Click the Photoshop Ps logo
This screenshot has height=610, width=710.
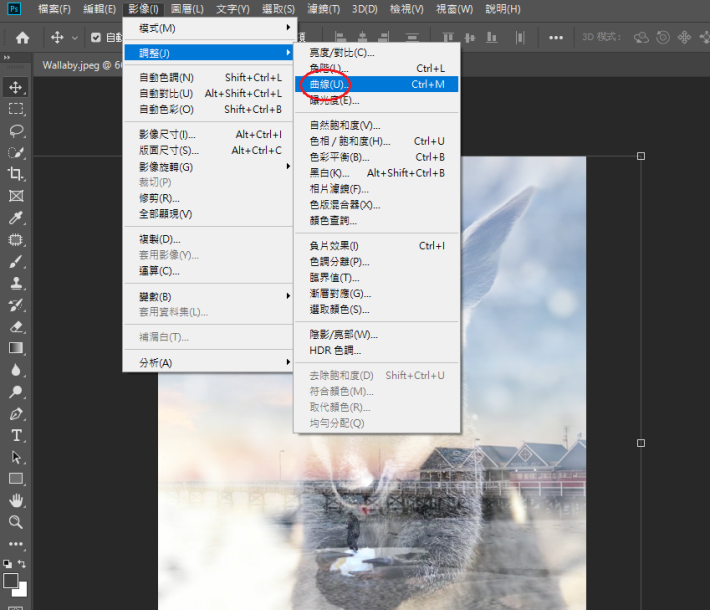(14, 9)
